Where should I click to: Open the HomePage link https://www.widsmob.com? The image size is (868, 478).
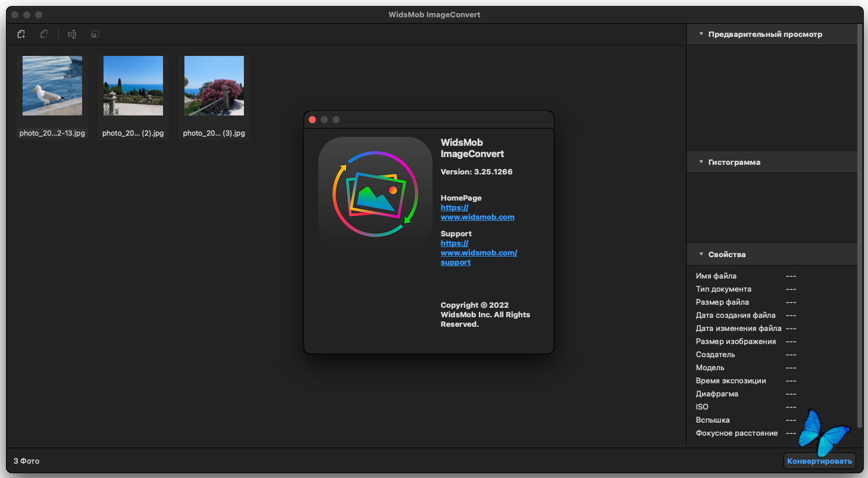coord(478,213)
